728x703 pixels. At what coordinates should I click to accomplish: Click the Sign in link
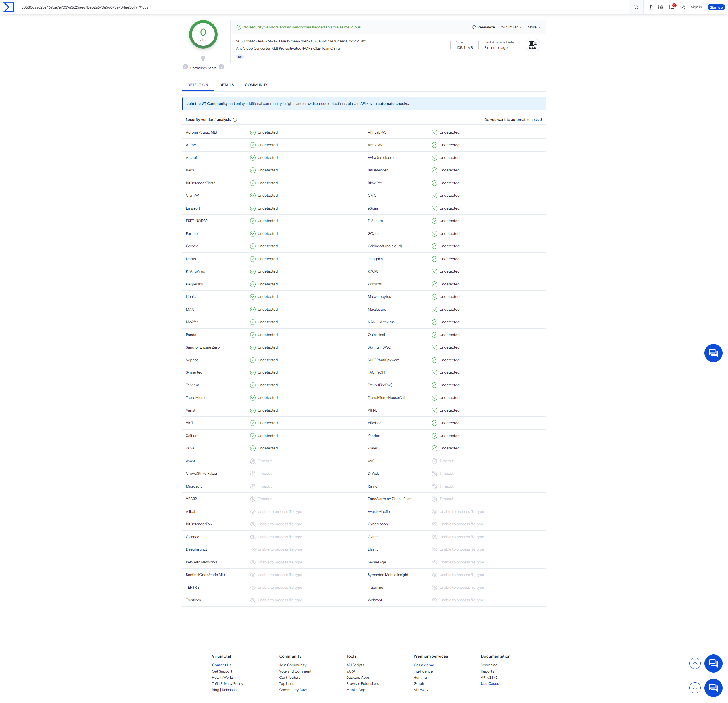coord(696,7)
